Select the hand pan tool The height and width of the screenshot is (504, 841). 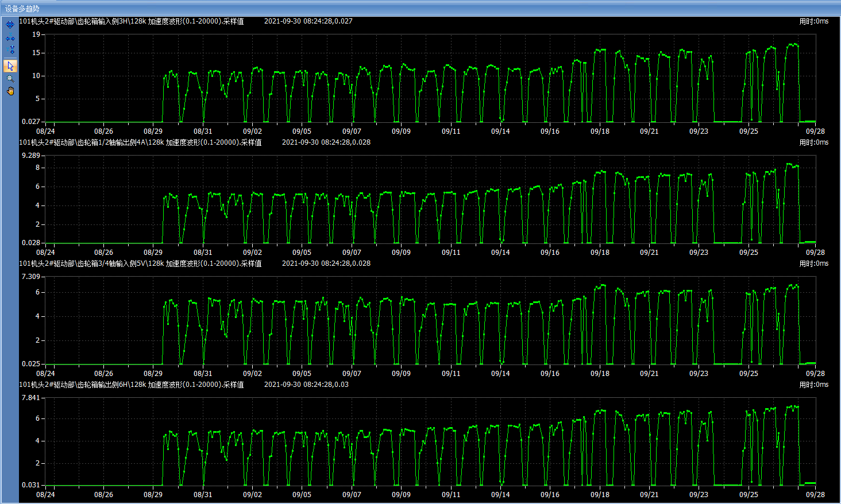10,91
